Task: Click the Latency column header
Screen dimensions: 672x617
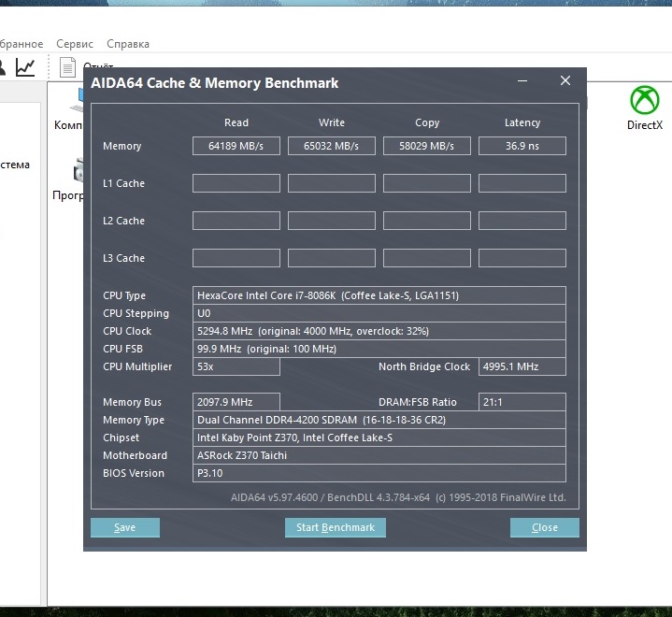Action: click(x=522, y=122)
